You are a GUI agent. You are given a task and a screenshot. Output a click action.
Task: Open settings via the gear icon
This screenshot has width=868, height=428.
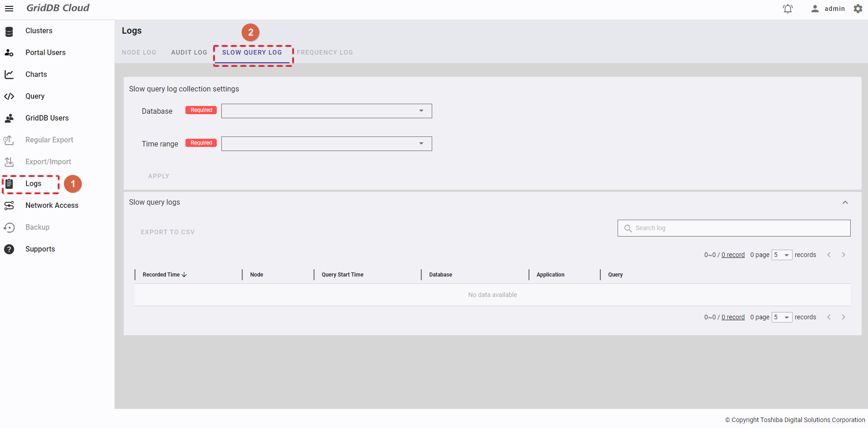click(x=858, y=9)
